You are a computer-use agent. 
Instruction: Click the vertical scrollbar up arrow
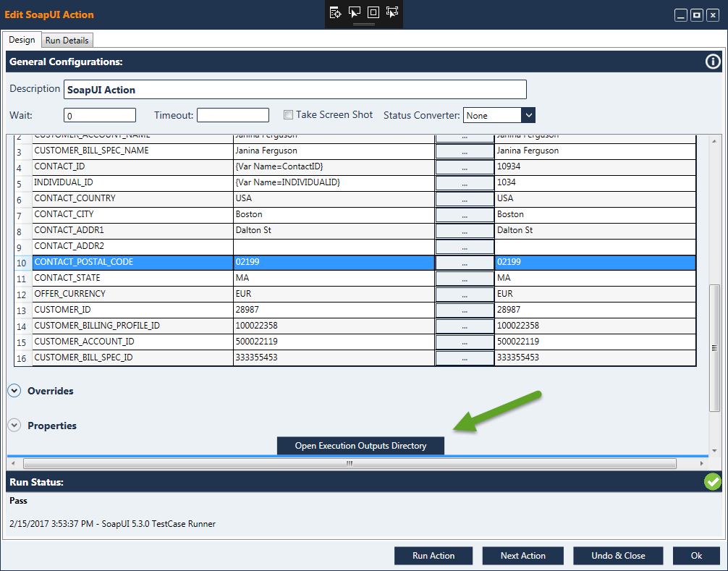(714, 140)
